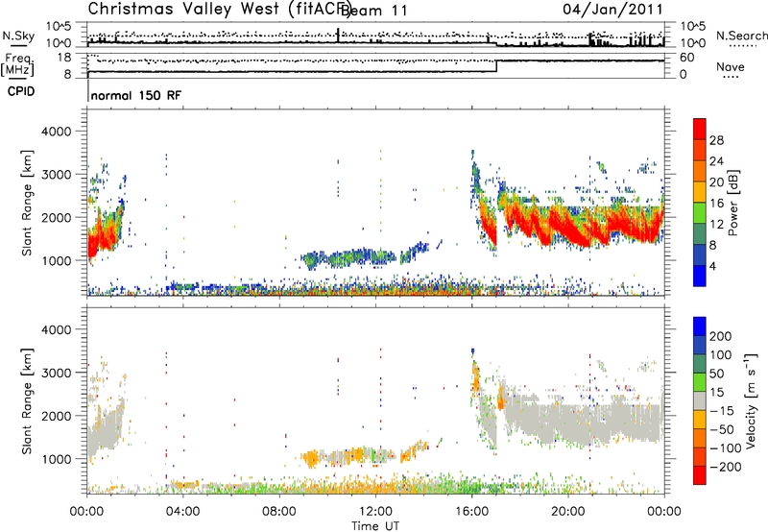Click the orange velocity echo band near 1000 km
The height and width of the screenshot is (532, 768).
click(x=363, y=456)
